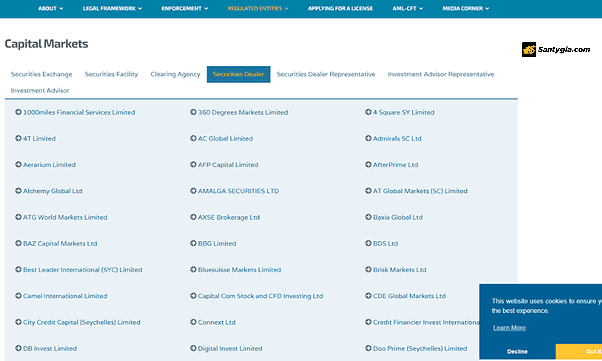Expand the About menu dropdown

tap(51, 8)
